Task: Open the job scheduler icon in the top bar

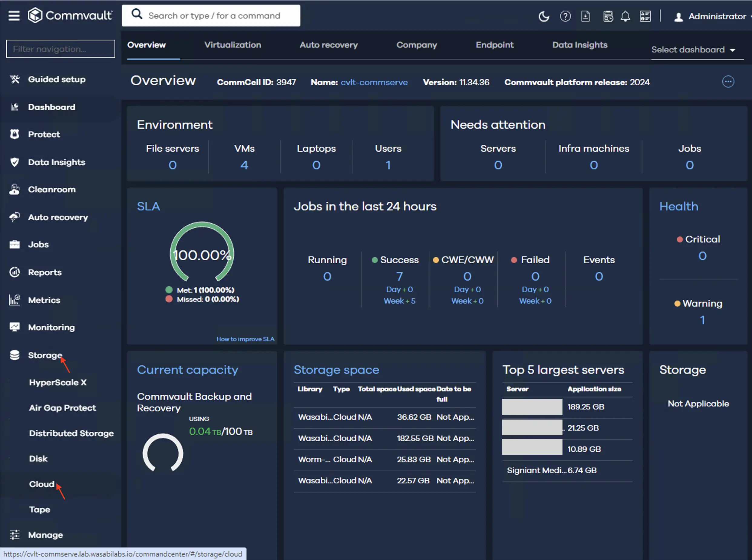Action: point(608,16)
